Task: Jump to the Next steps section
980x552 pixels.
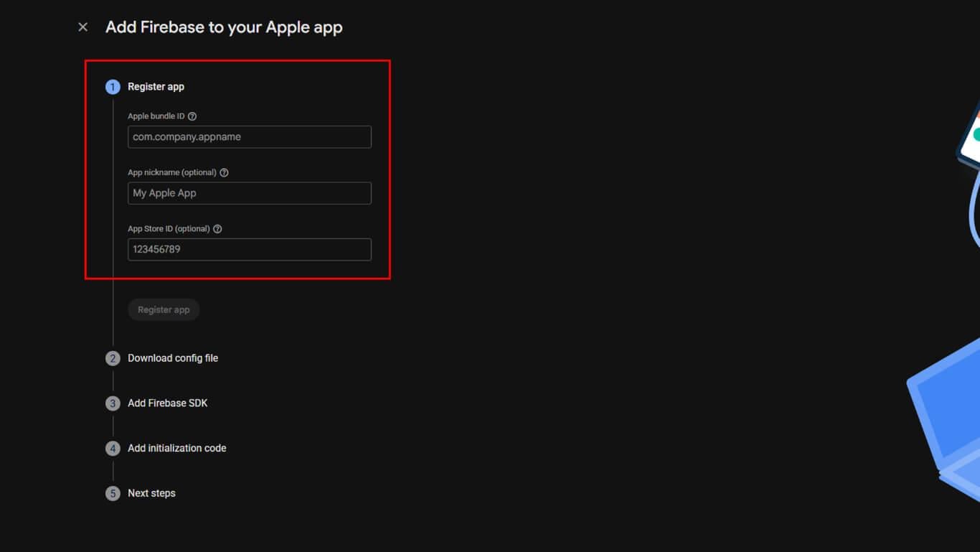Action: 151,494
